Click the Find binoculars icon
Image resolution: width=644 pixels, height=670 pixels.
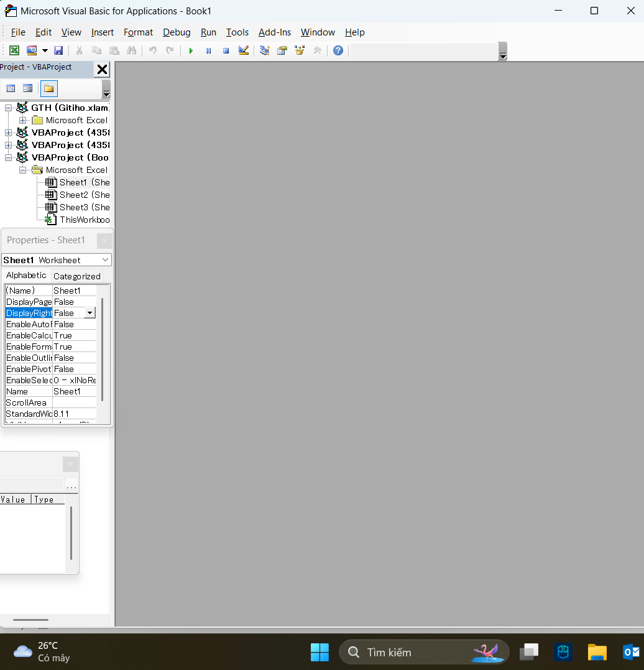coord(132,50)
